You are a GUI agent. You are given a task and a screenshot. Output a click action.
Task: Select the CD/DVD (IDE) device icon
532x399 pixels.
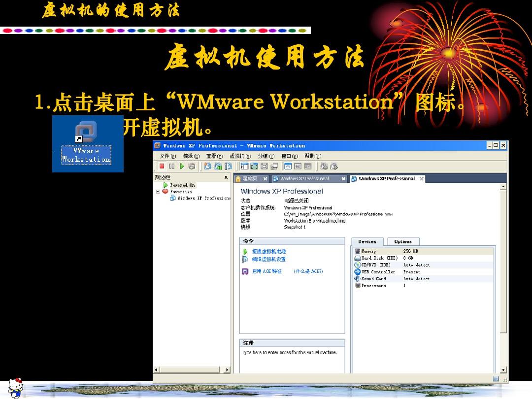point(358,265)
